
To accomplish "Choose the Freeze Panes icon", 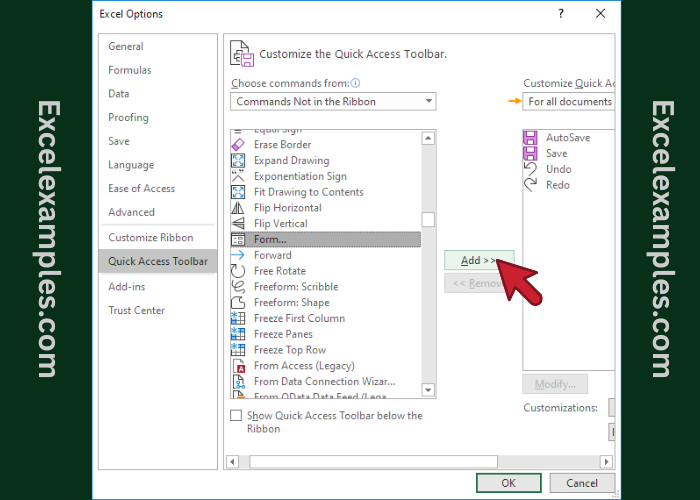I will [238, 334].
